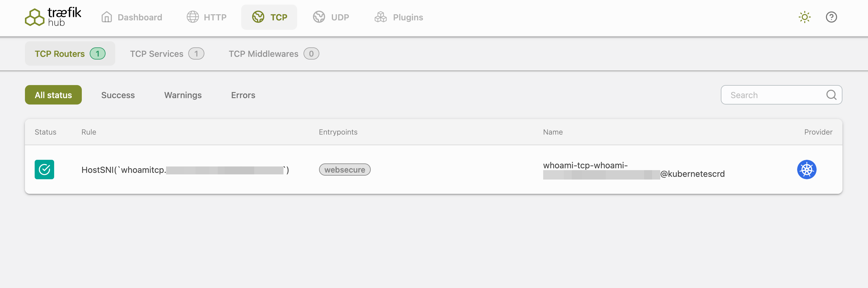Click the UDP globe icon
The height and width of the screenshot is (288, 868).
[319, 17]
